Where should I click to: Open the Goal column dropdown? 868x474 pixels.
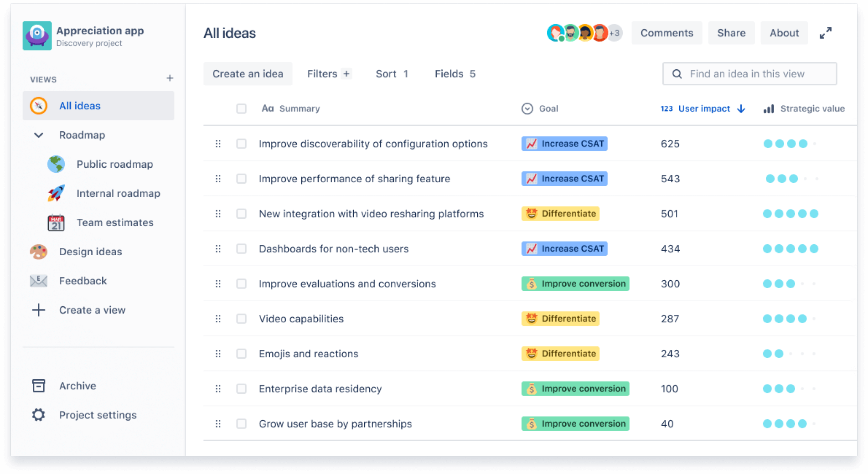(x=527, y=108)
